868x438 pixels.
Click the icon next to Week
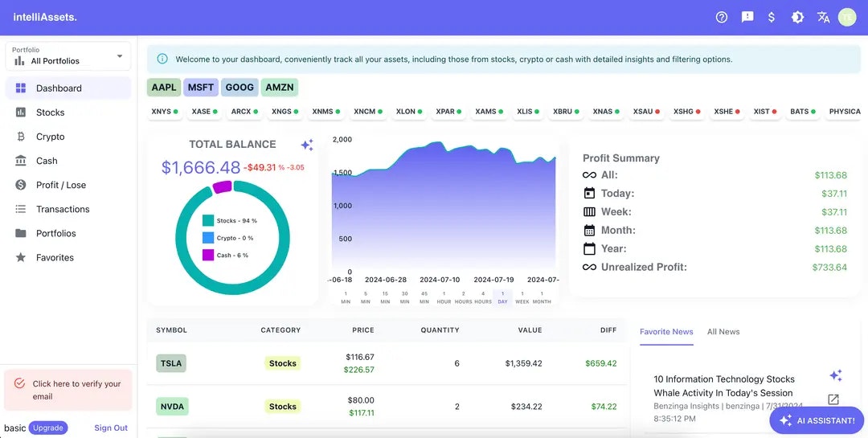pos(590,211)
